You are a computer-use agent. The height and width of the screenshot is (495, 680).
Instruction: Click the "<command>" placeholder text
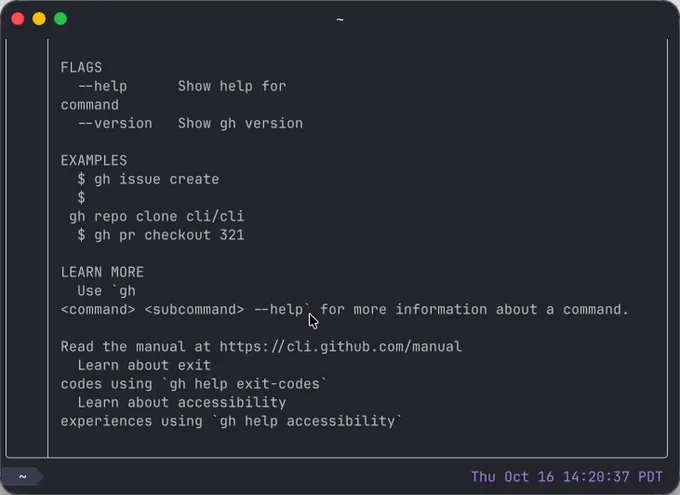(98, 309)
